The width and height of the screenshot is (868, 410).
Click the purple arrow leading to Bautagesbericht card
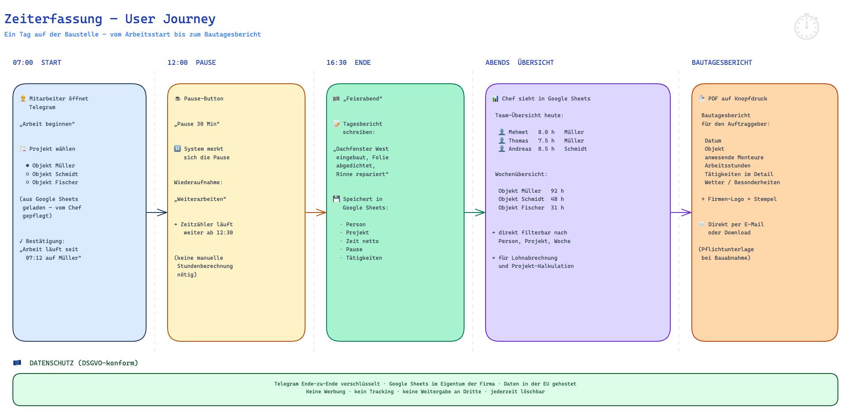[681, 213]
